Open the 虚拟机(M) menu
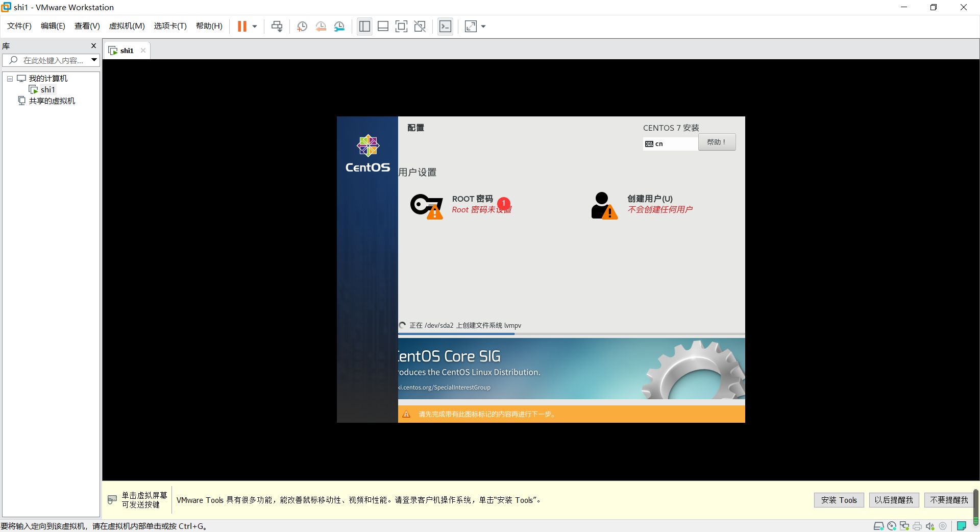 point(127,26)
